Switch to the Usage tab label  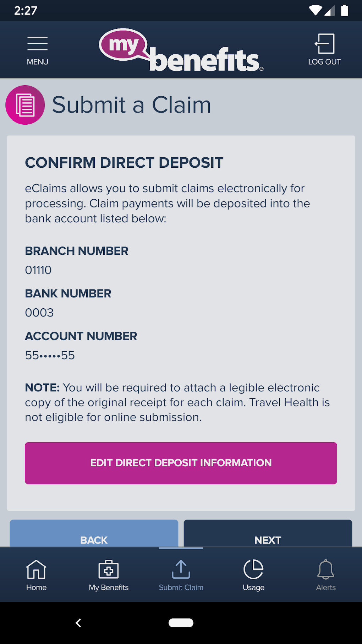click(x=253, y=588)
